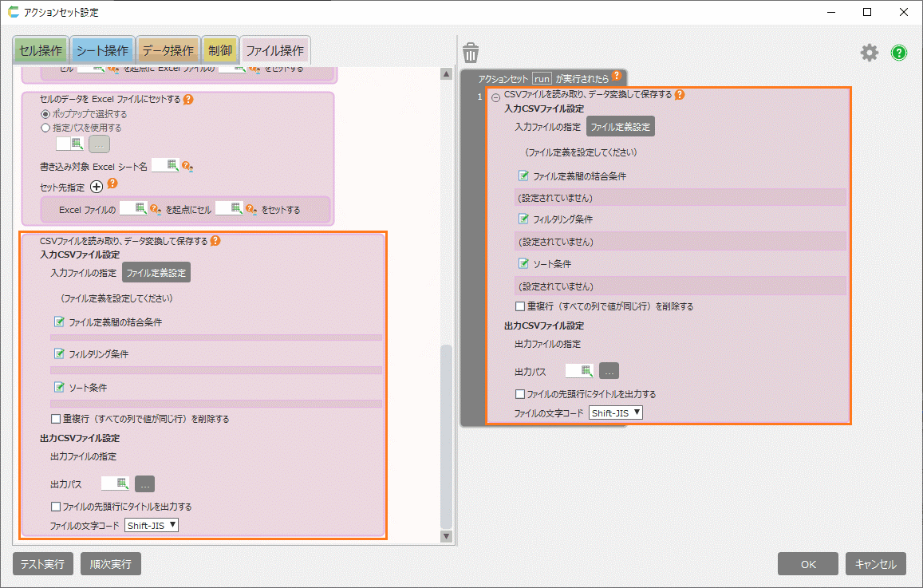Edit file definition join condition in right panel

(x=524, y=176)
